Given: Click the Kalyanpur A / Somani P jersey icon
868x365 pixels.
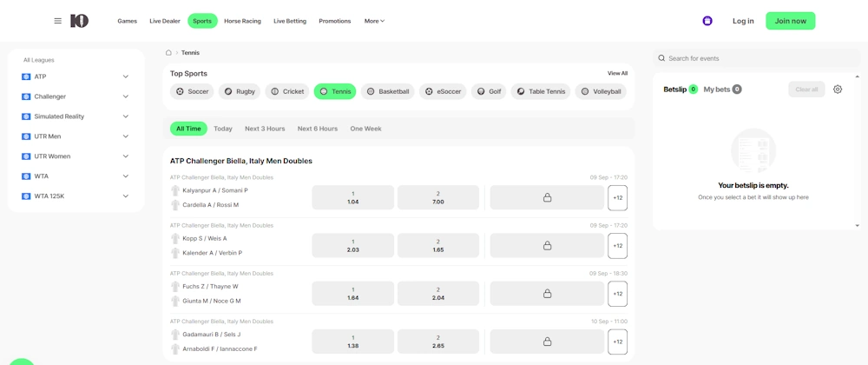Looking at the screenshot, I should pos(175,190).
